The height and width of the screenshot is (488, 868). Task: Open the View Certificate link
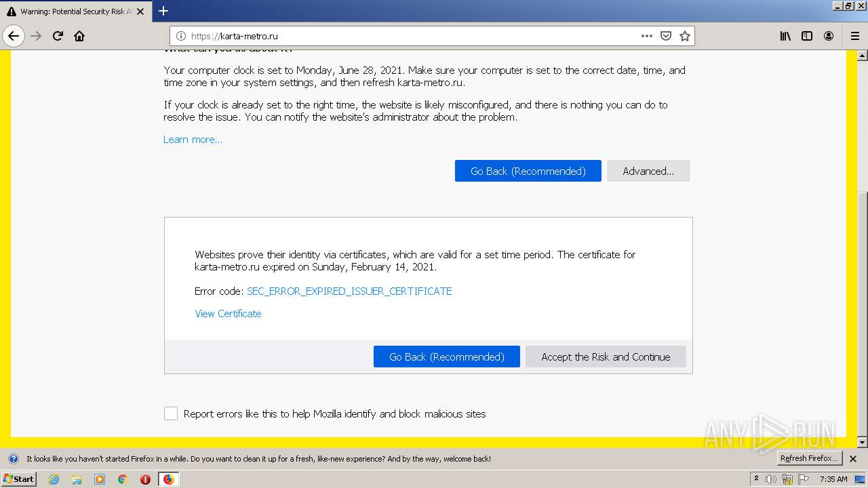tap(228, 313)
